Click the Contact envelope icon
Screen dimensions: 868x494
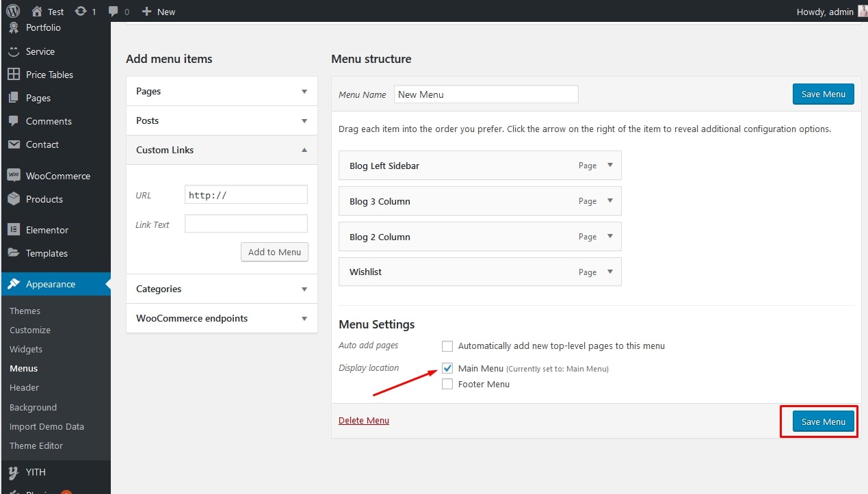14,144
